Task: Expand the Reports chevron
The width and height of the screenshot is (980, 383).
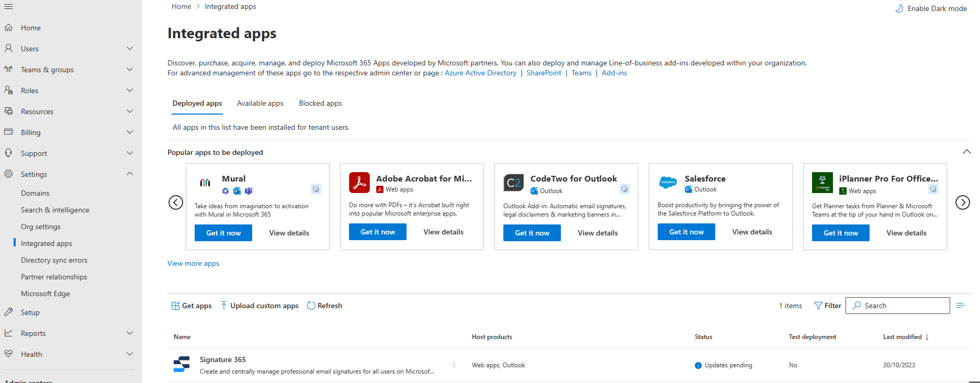Action: coord(130,333)
